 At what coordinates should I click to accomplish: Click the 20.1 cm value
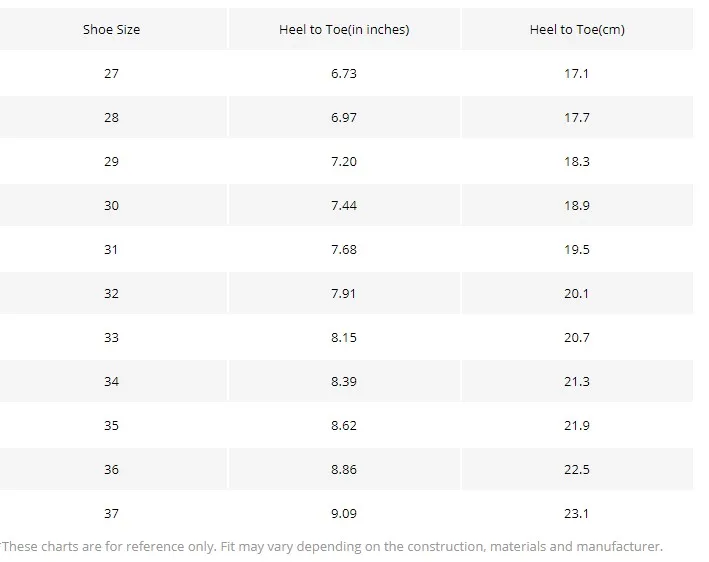coord(577,293)
